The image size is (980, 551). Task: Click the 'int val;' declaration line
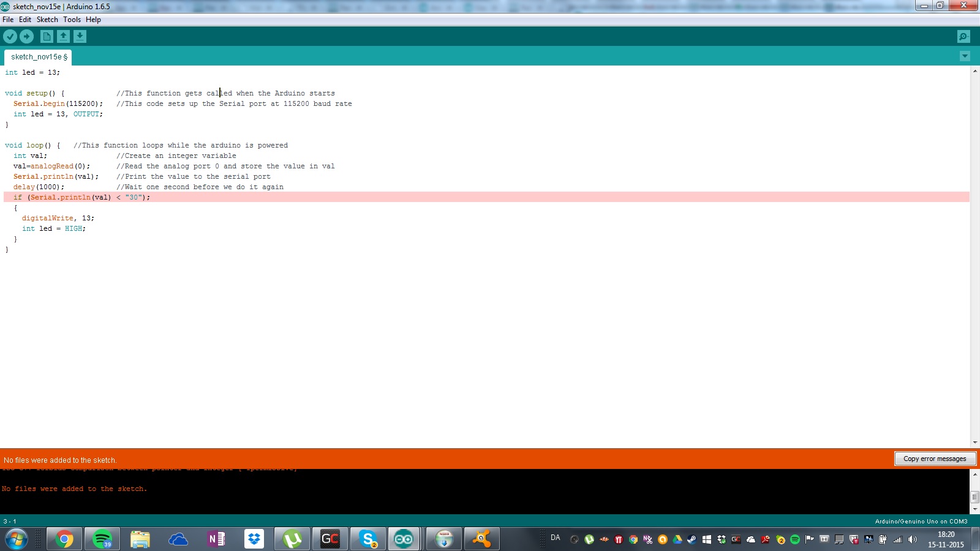click(x=30, y=156)
